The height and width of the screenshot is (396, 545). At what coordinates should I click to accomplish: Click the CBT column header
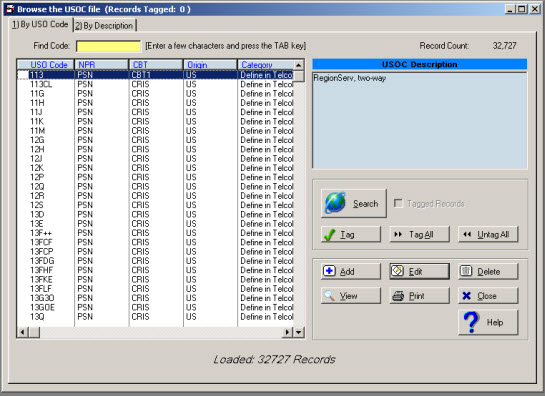(x=156, y=65)
